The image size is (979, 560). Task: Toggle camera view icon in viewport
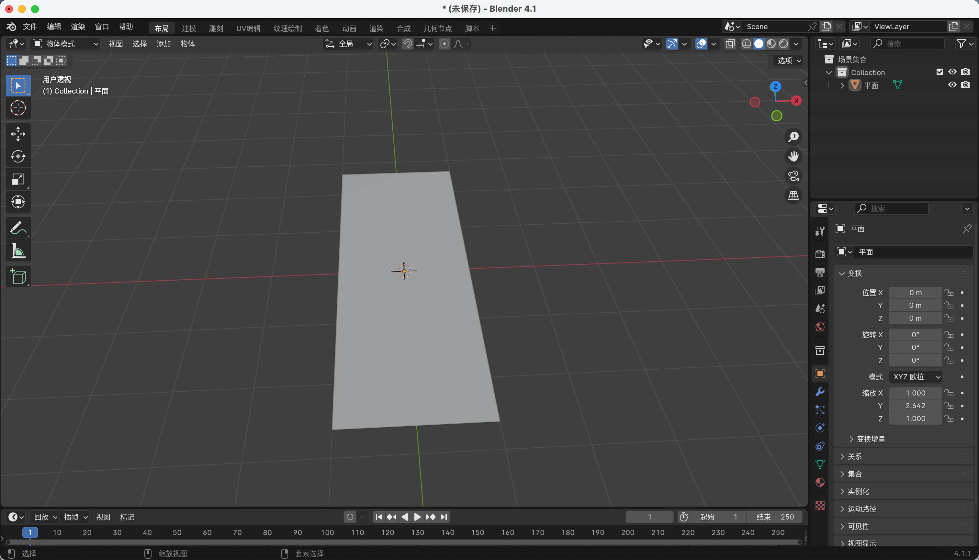[x=793, y=176]
